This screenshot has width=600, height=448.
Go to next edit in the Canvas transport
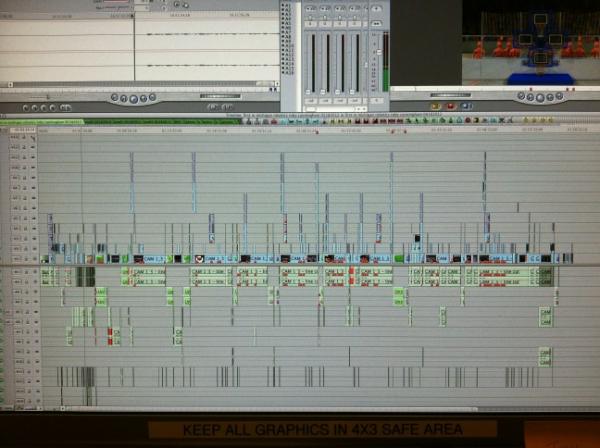559,96
